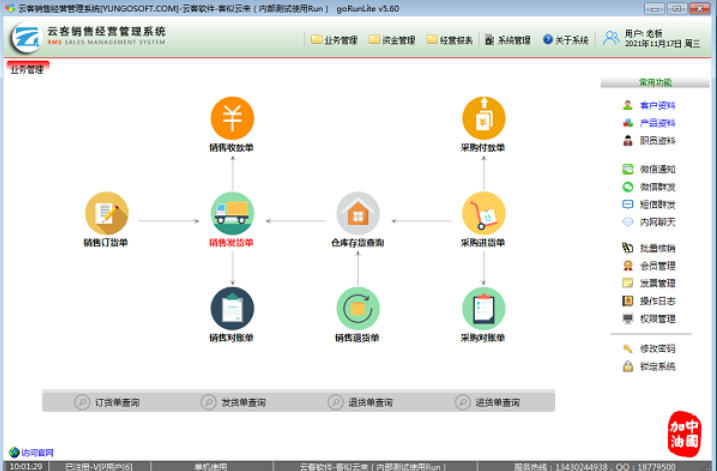
Task: Open the 销售发货单 truck icon
Action: (x=232, y=214)
